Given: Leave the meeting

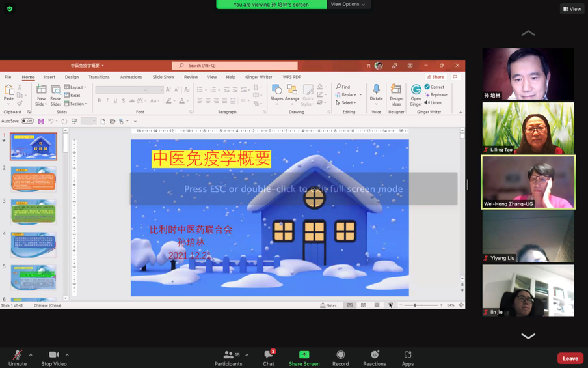Looking at the screenshot, I should point(570,358).
